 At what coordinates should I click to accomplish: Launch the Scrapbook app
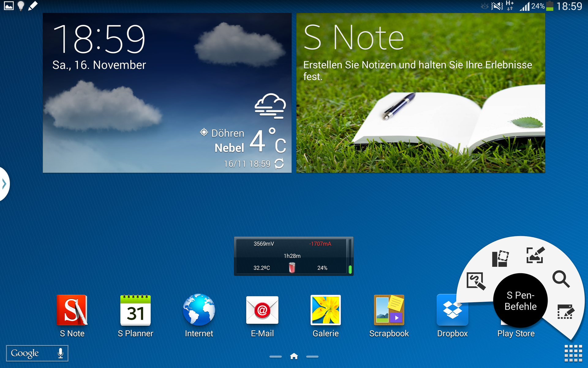[x=389, y=310]
